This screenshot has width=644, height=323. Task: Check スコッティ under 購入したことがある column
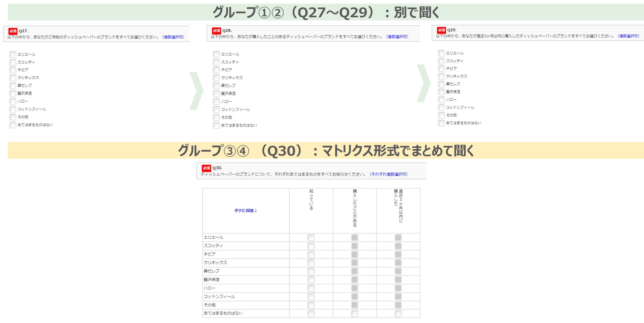(355, 246)
